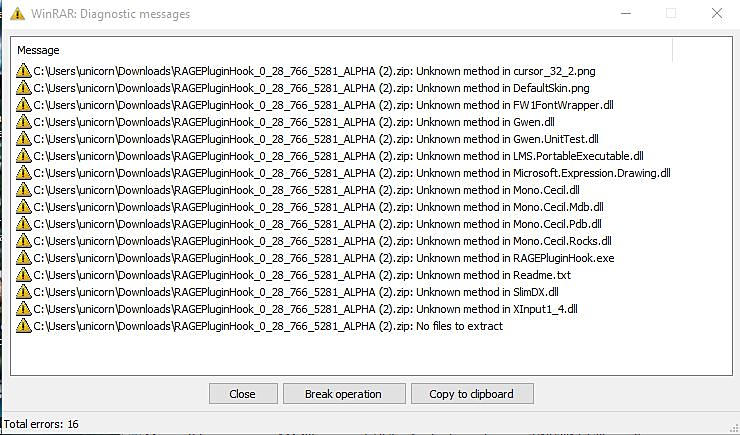Click warning icon beside Readme.txt message
The image size is (740, 435).
24,275
